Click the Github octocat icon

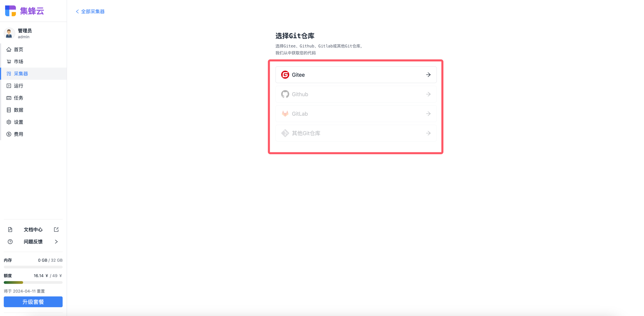[x=285, y=94]
